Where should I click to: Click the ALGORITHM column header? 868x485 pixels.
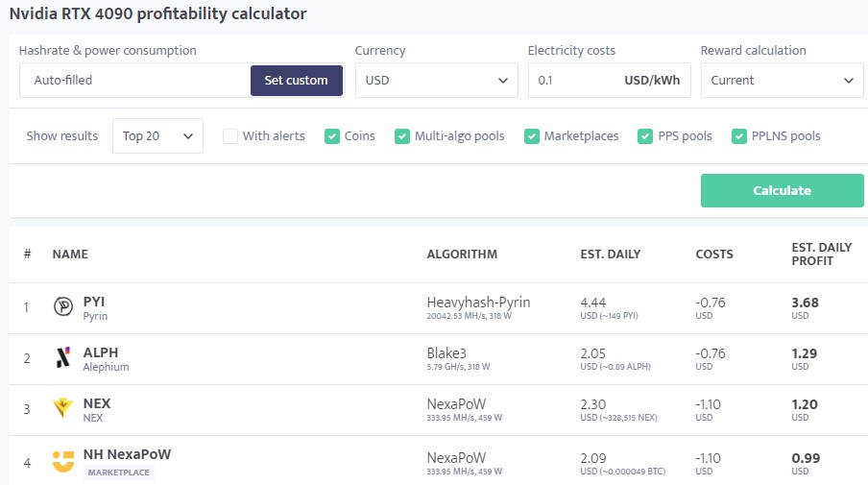point(462,255)
